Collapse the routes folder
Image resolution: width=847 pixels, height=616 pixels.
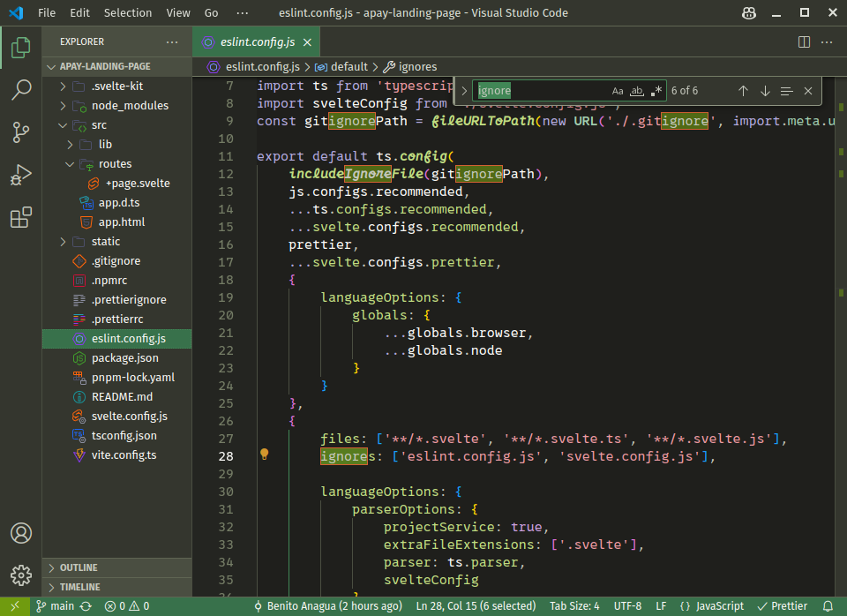tap(116, 164)
